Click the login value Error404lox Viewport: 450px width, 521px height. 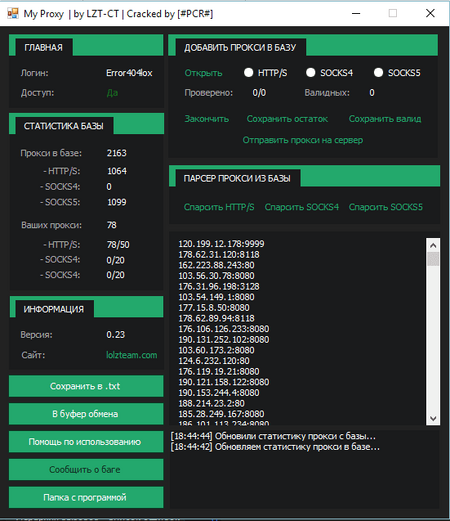tap(129, 73)
